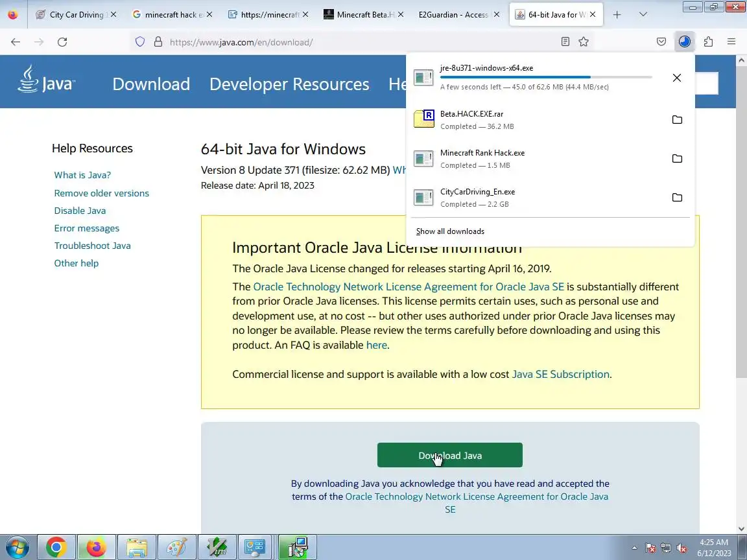Open the Download menu in Java header
The image size is (747, 560).
click(x=151, y=84)
